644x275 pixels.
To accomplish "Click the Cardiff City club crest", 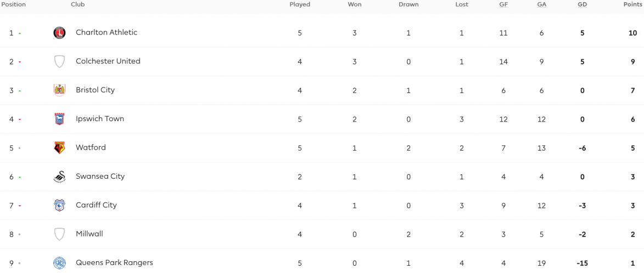I will point(59,206).
